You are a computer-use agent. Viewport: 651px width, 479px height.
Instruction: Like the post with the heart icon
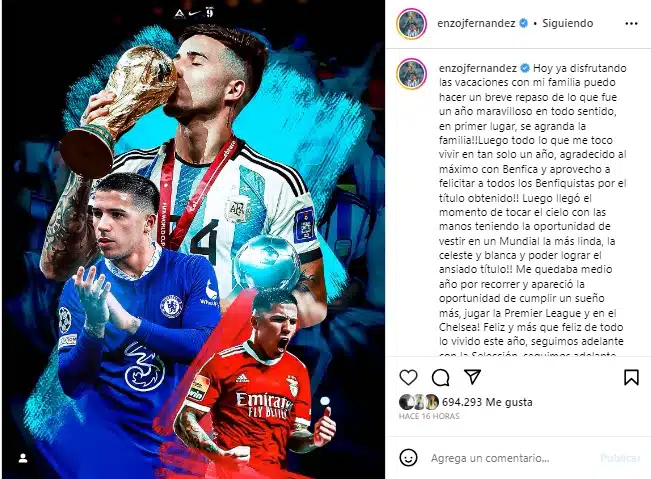tap(408, 377)
